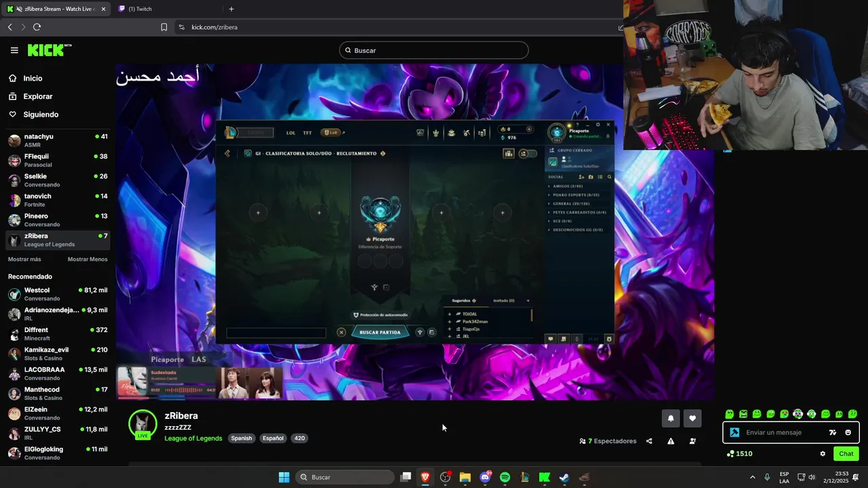
Task: Toggle the microphone icon in system tray
Action: click(x=767, y=477)
